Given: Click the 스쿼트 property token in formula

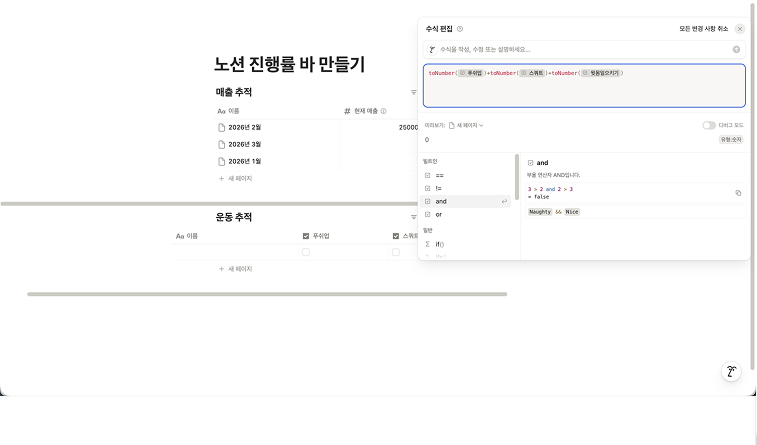Looking at the screenshot, I should [532, 73].
